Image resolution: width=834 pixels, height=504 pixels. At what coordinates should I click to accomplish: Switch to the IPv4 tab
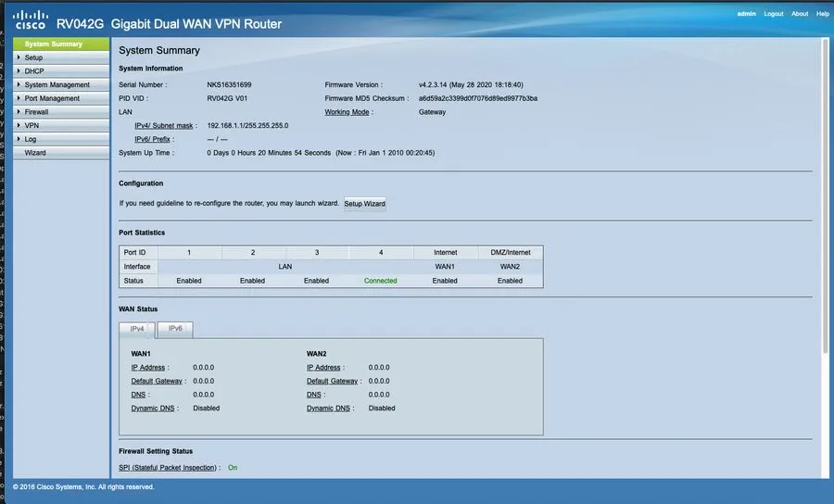(x=137, y=329)
